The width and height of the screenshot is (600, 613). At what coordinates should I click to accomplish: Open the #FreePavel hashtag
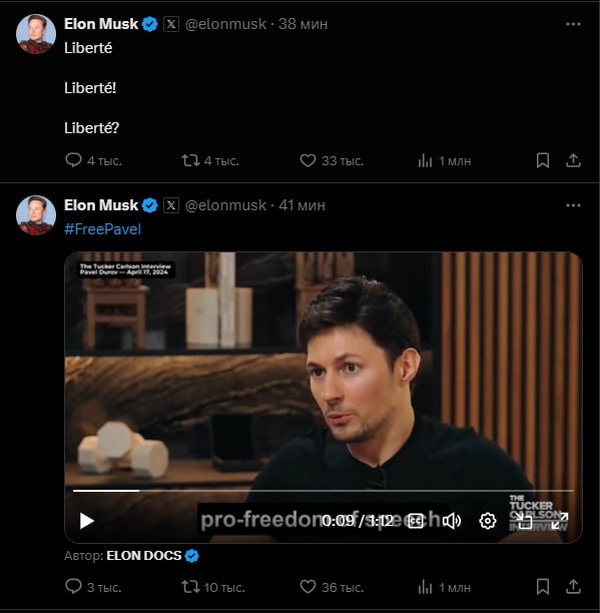102,229
